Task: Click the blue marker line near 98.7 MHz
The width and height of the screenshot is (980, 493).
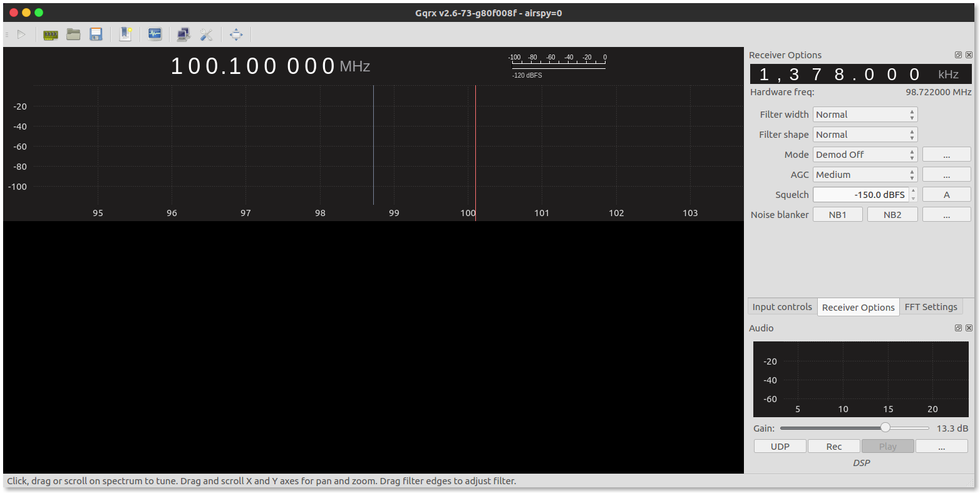Action: [373, 145]
